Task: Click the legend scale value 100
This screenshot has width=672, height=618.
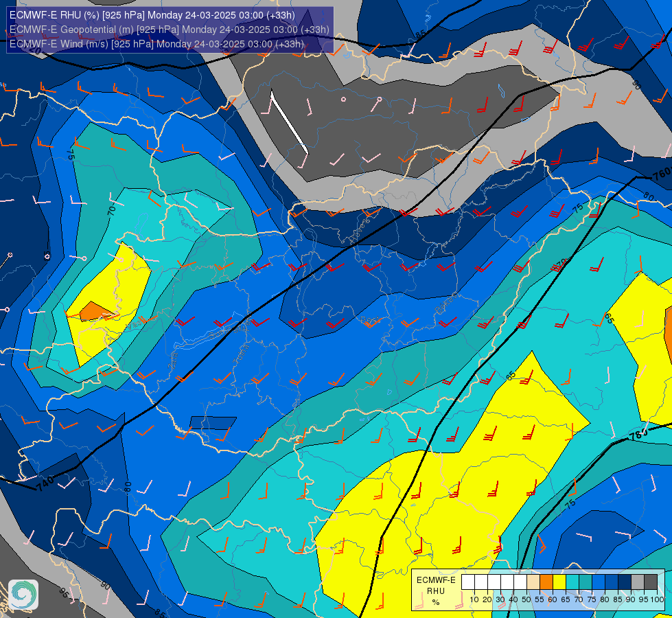Action: pyautogui.click(x=657, y=599)
